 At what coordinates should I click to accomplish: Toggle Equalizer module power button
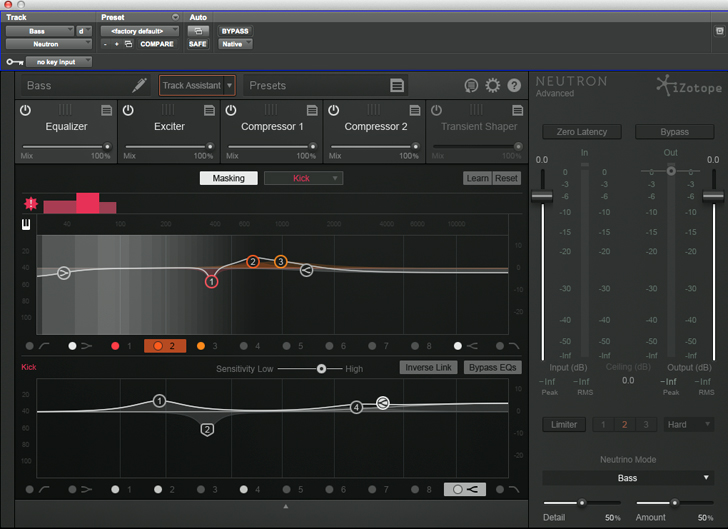pos(25,110)
